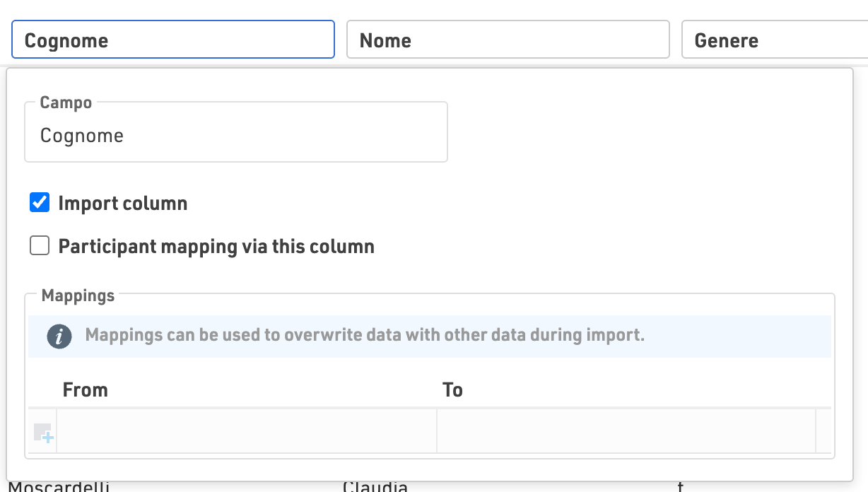Screen dimensions: 868x492
Task: Click the info icon in Mappings
Action: (59, 336)
